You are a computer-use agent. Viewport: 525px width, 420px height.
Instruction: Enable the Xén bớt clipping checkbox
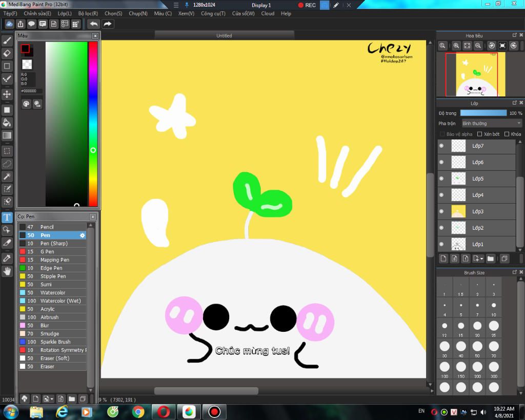(479, 134)
